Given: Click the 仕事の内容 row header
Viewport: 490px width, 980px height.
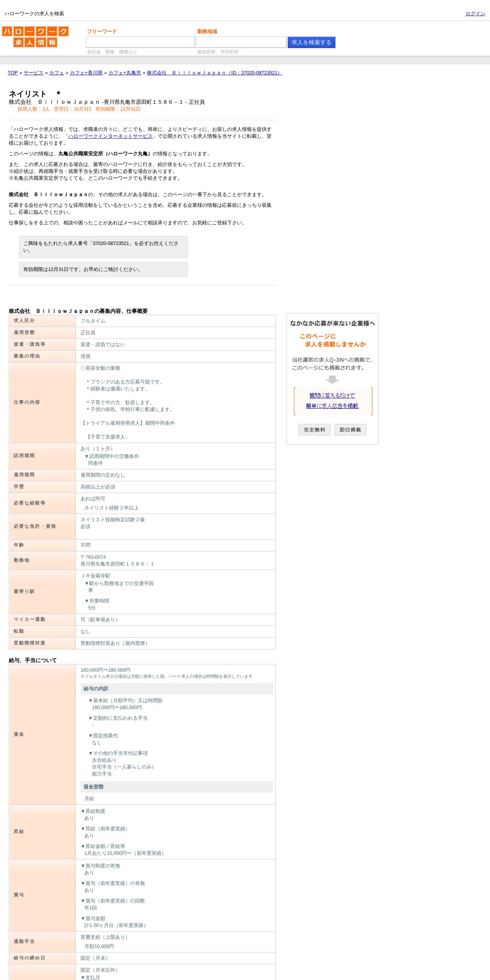Looking at the screenshot, I should tap(42, 403).
